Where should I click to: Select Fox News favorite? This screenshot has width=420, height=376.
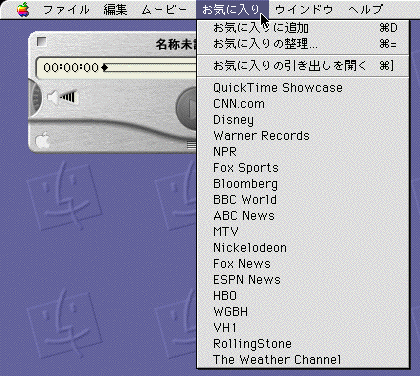coord(303,264)
